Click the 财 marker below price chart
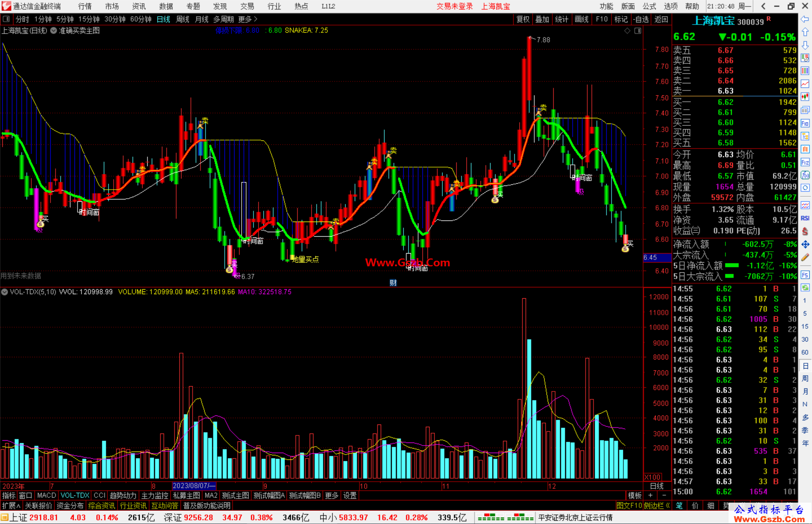 [393, 283]
